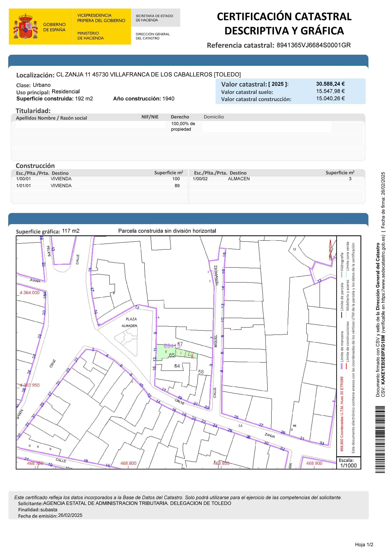392x554 pixels.
Task: Click the vertical barcode at right margin
Action: pyautogui.click(x=380, y=439)
